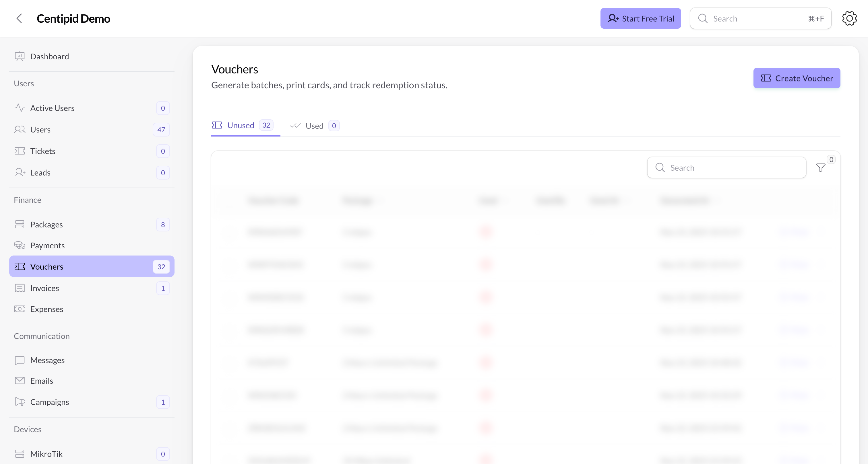Select the Payments icon
The width and height of the screenshot is (868, 464).
click(19, 245)
